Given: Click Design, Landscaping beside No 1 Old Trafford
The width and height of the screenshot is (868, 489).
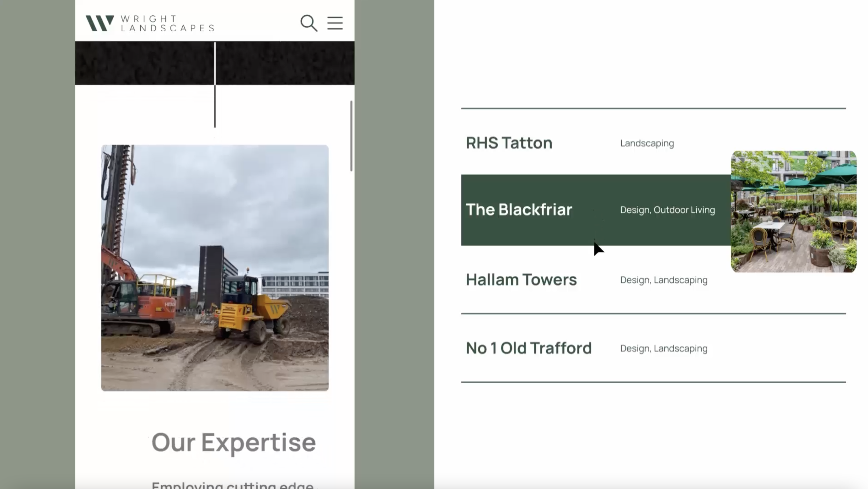Looking at the screenshot, I should point(663,348).
